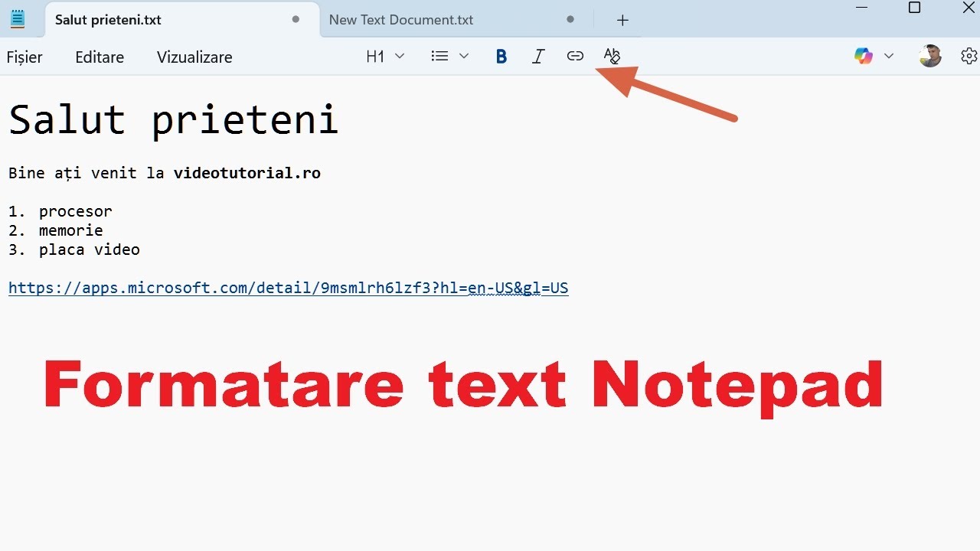
Task: Click the H1 heading button
Action: [375, 57]
